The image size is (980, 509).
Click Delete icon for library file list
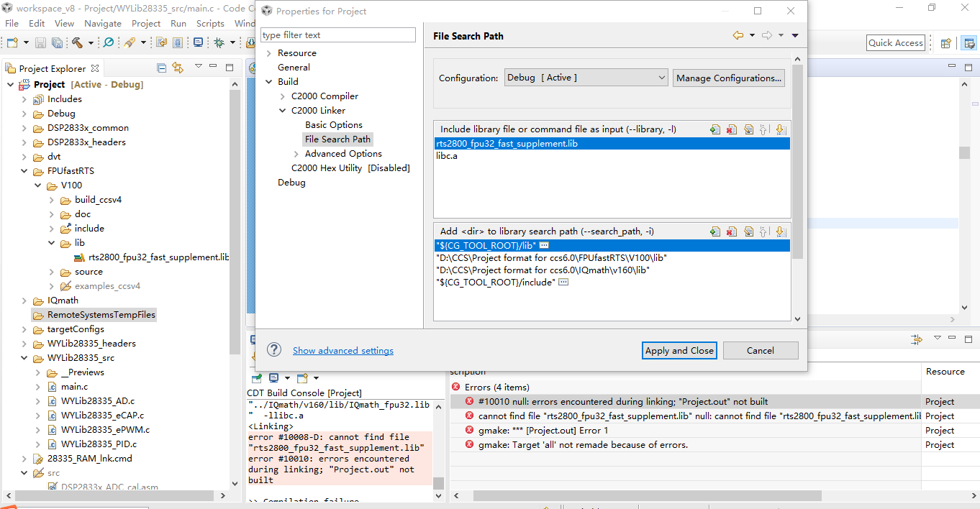pyautogui.click(x=732, y=129)
